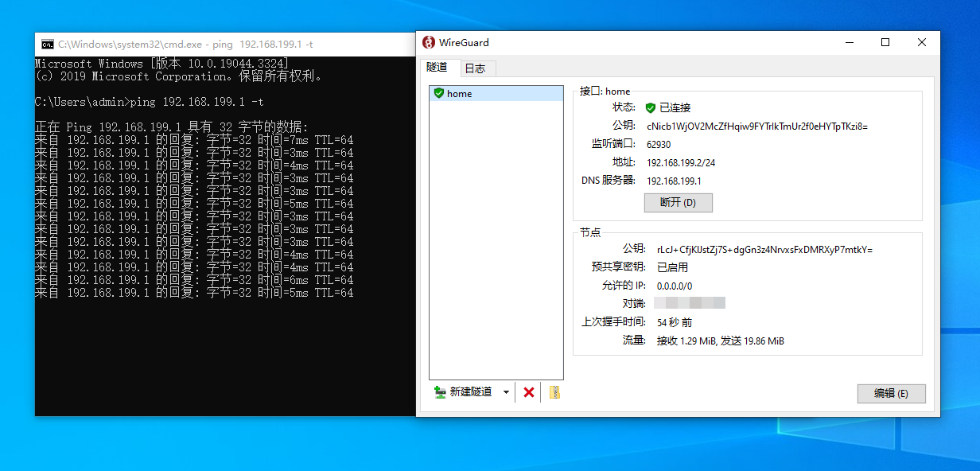Click the cmd.exe icon in title bar

[x=48, y=45]
